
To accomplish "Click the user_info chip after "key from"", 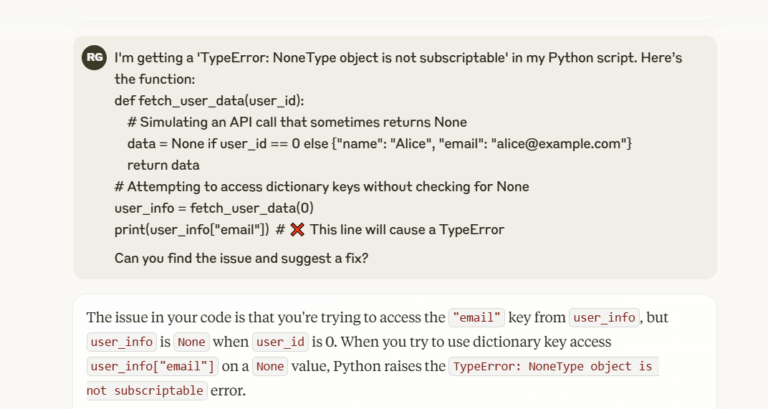I will click(x=604, y=318).
